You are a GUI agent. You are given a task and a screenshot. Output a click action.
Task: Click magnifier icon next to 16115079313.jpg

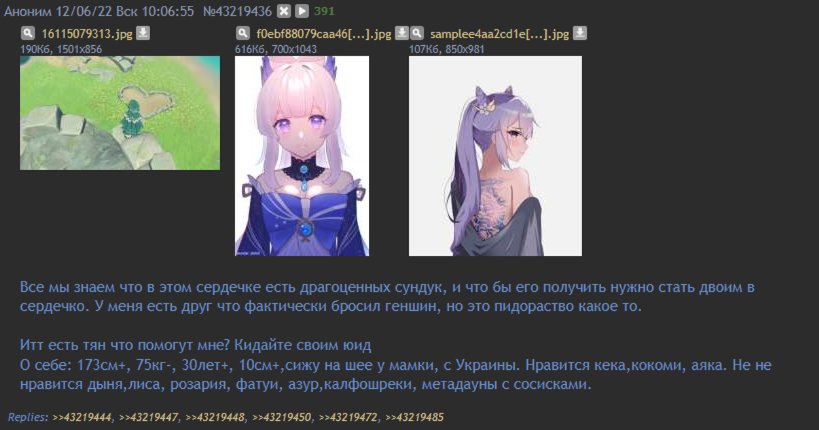pyautogui.click(x=28, y=33)
